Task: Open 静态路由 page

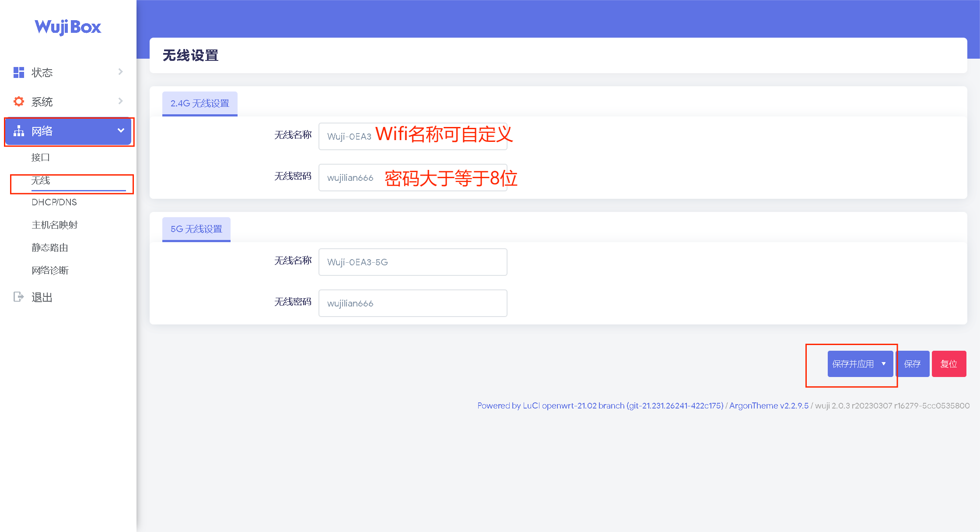Action: (50, 248)
